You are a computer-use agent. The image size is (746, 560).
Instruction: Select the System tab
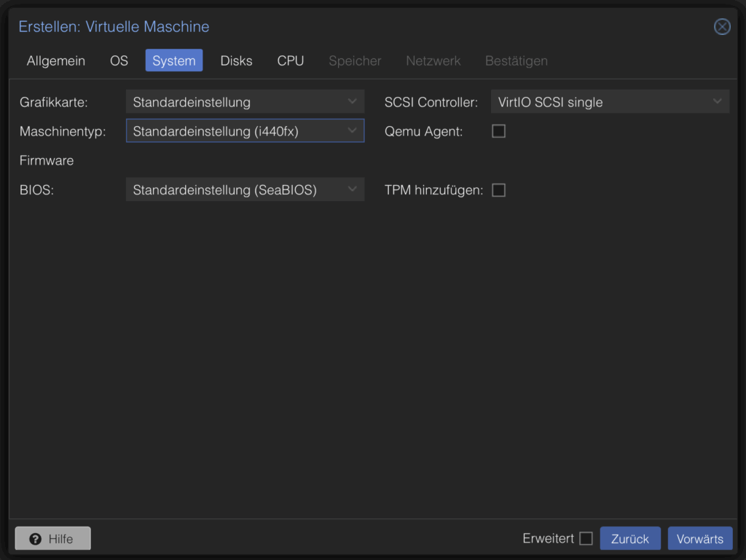pyautogui.click(x=173, y=61)
